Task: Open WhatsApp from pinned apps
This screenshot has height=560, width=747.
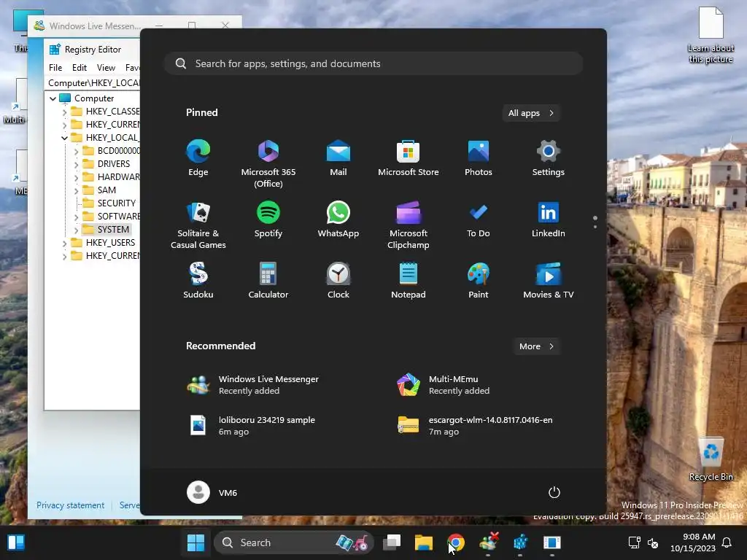Action: [x=338, y=220]
